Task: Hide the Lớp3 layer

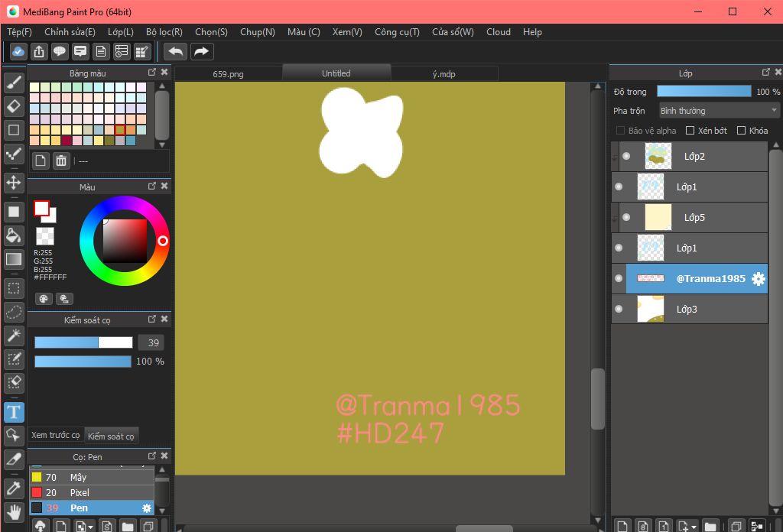Action: coord(619,309)
